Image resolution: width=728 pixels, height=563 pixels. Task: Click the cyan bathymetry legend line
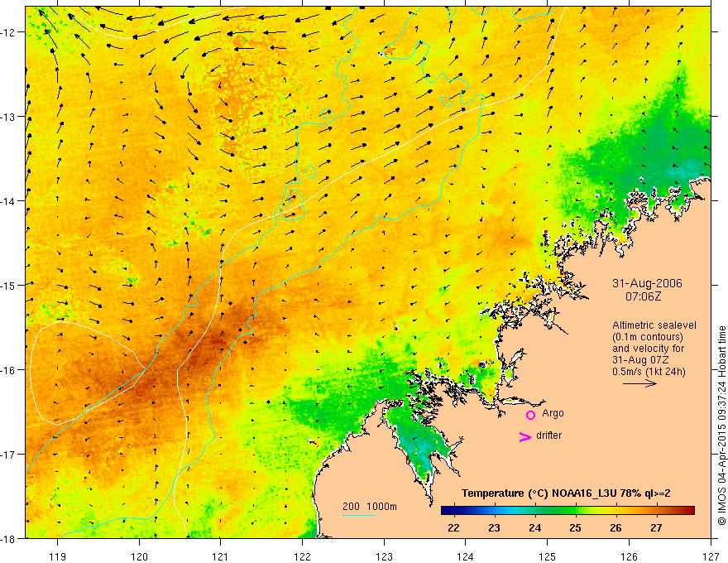point(359,515)
